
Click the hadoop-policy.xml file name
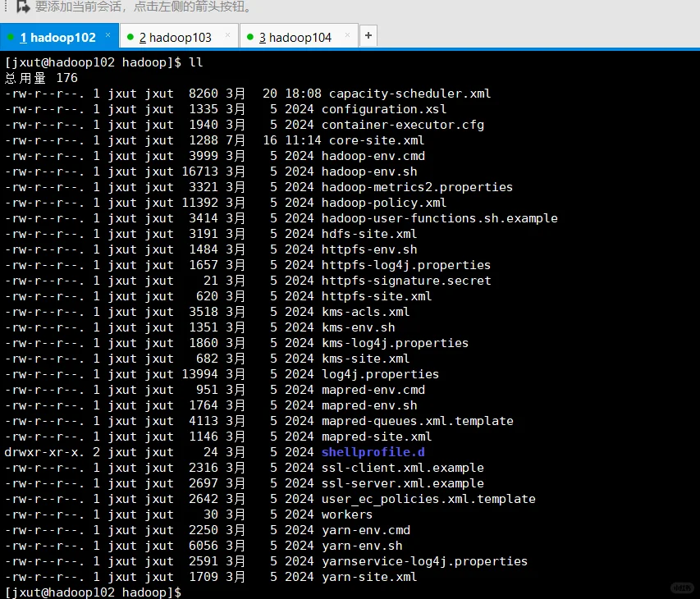tap(384, 203)
